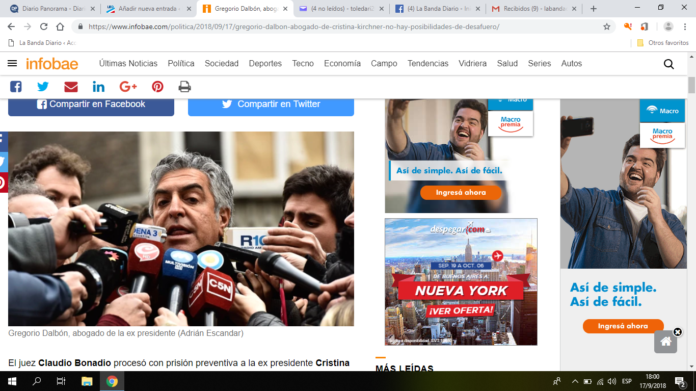Close the floating home button overlay
The width and height of the screenshot is (696, 391).
[677, 332]
